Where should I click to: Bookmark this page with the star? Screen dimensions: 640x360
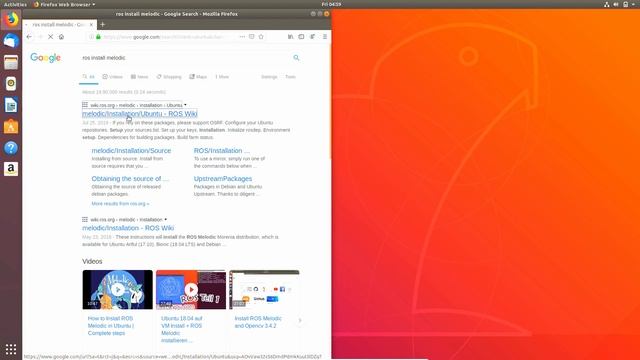(261, 37)
